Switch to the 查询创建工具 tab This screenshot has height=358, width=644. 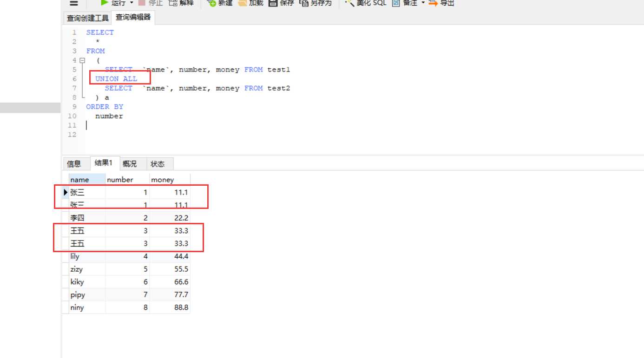[87, 18]
